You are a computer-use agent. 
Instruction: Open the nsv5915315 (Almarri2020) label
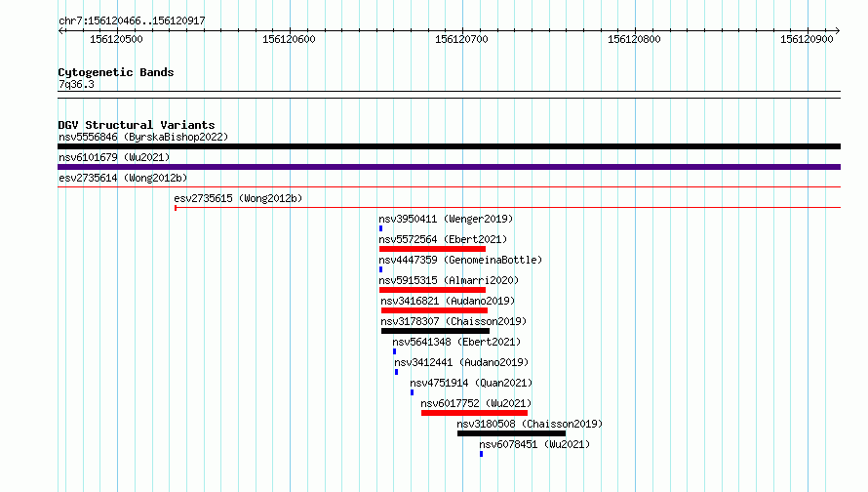pyautogui.click(x=449, y=280)
